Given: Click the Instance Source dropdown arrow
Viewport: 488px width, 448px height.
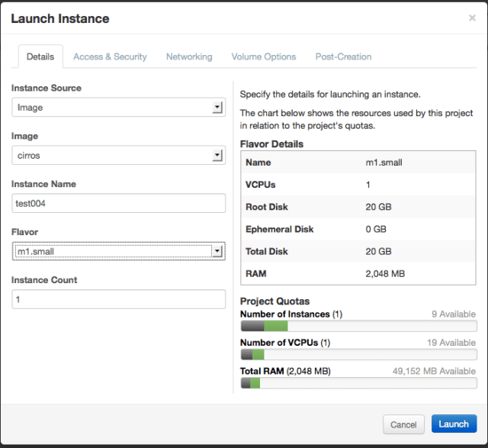Looking at the screenshot, I should (x=217, y=108).
